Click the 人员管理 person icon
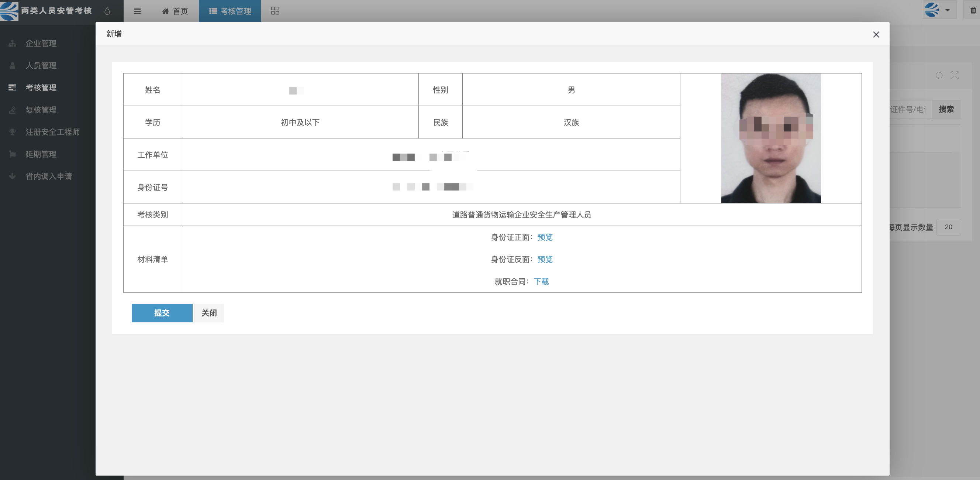 click(x=13, y=65)
